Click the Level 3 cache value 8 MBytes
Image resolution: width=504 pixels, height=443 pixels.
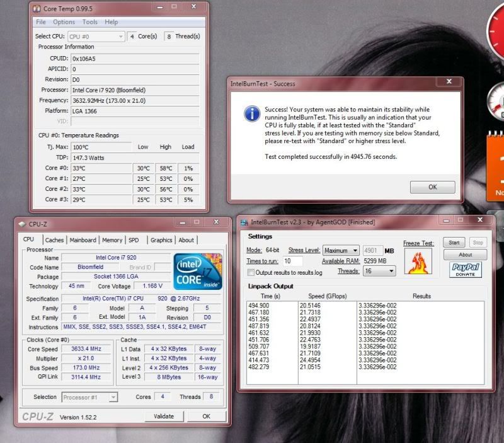[x=169, y=377]
